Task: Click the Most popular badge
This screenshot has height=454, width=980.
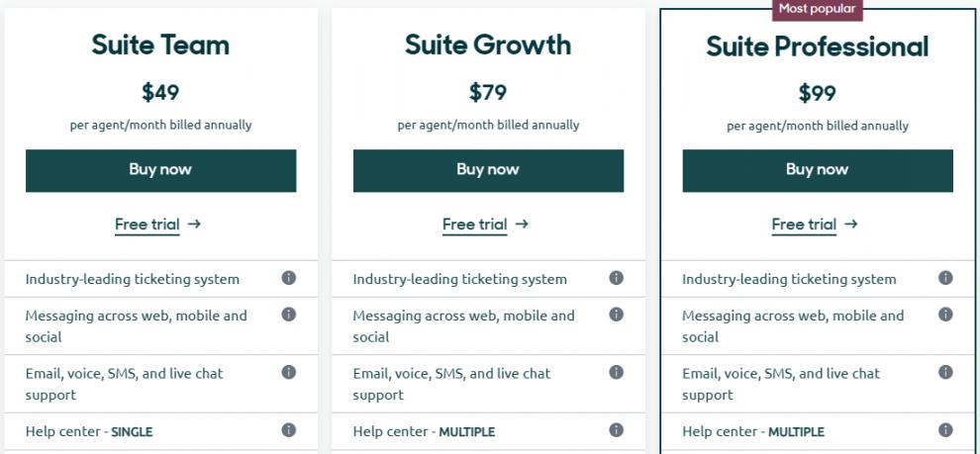Action: pyautogui.click(x=817, y=9)
